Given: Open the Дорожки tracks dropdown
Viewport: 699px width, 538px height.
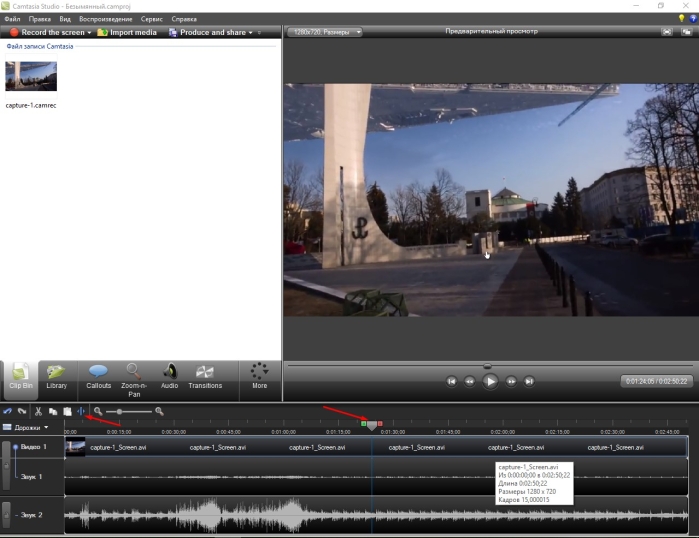Looking at the screenshot, I should [26, 427].
